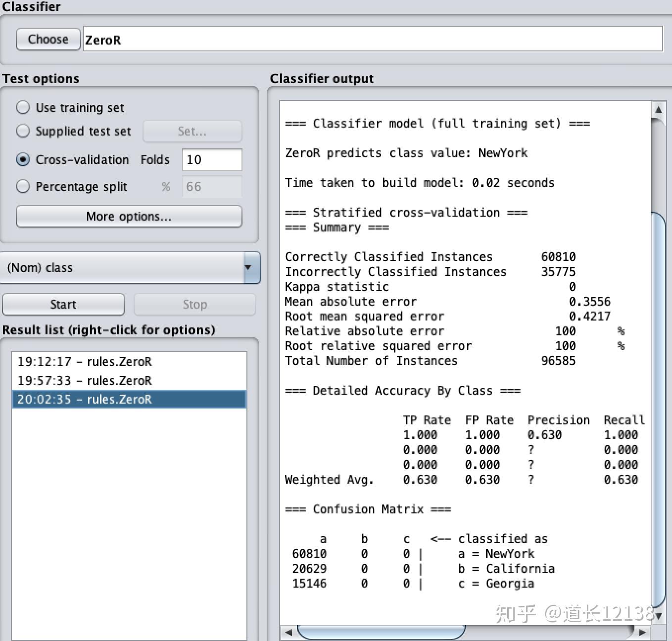
Task: Click the horizontal scrollbar thumb in output
Action: pos(381,632)
